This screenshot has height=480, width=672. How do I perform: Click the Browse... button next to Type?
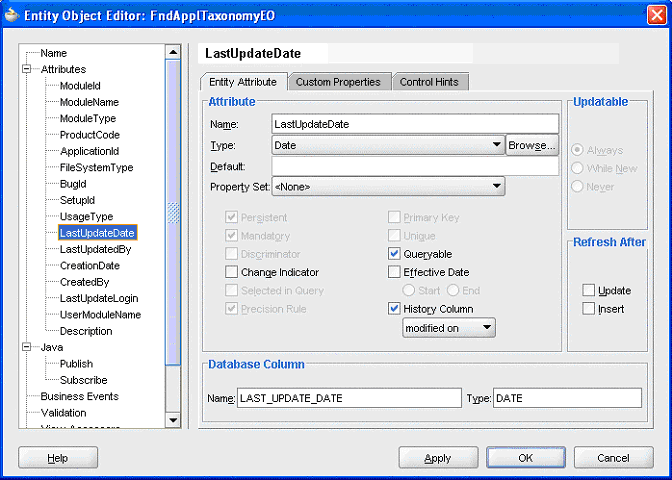(x=532, y=145)
